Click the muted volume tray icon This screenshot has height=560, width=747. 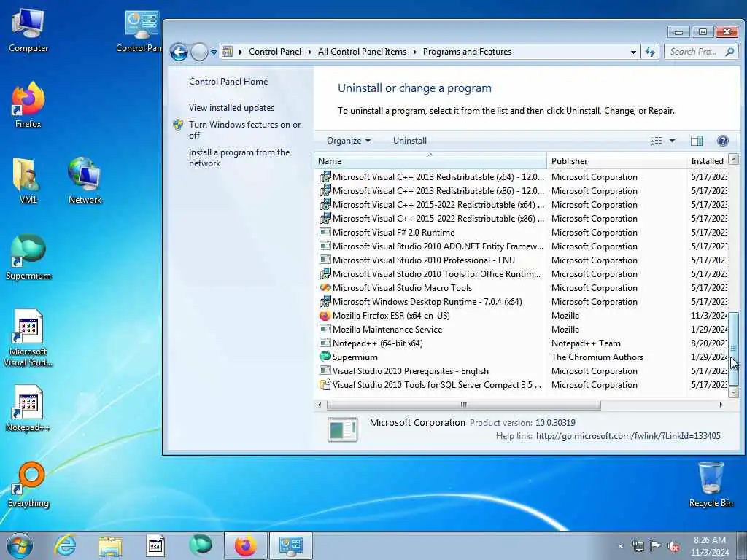[673, 546]
